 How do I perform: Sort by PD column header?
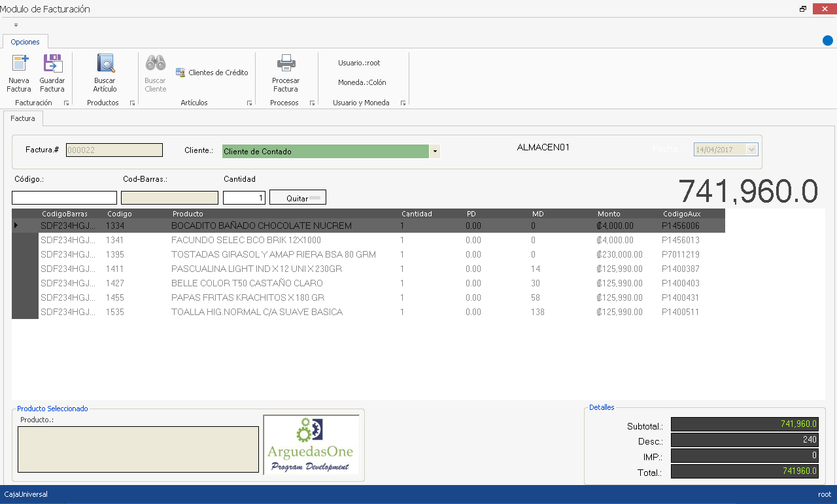coord(471,214)
